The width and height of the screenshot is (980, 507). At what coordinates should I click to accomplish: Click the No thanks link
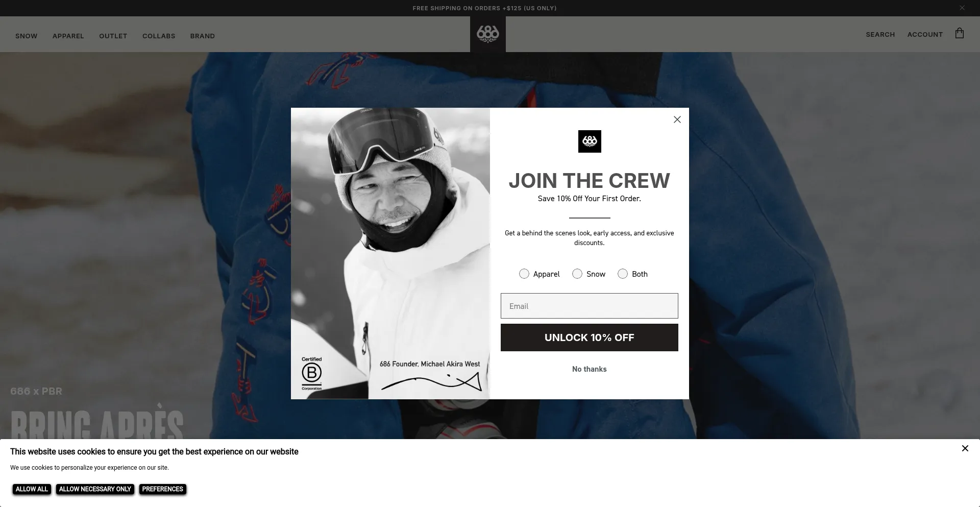point(589,369)
